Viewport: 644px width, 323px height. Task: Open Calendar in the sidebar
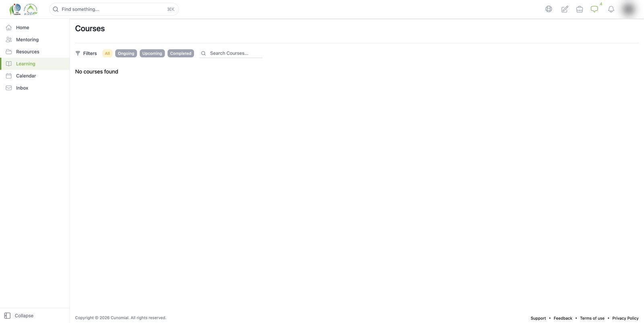click(35, 76)
